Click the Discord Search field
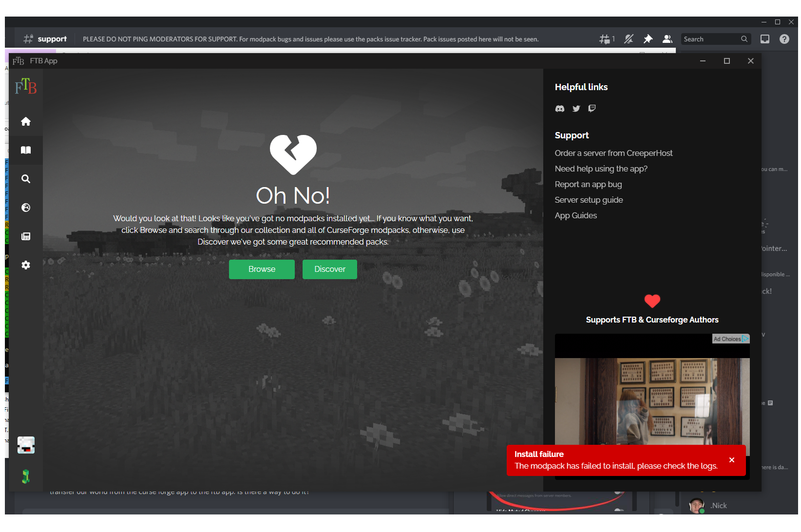The image size is (801, 532). click(715, 39)
